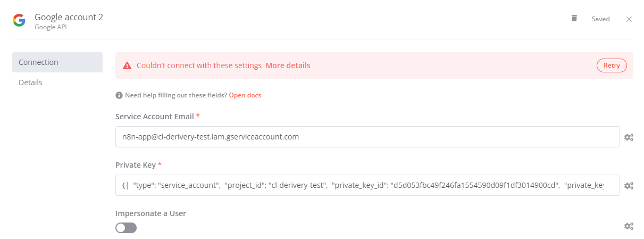Follow the Open docs link
Screen dimensions: 644x239
(245, 95)
